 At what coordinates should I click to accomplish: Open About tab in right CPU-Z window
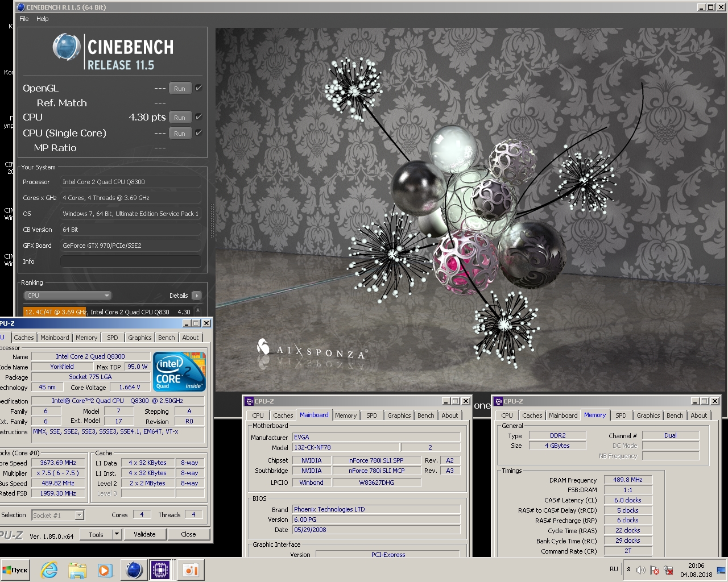click(x=699, y=415)
